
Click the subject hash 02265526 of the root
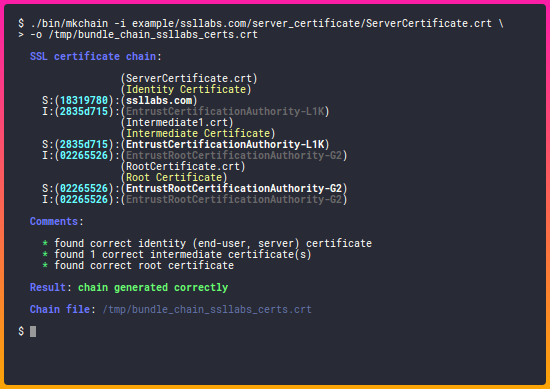(84, 188)
